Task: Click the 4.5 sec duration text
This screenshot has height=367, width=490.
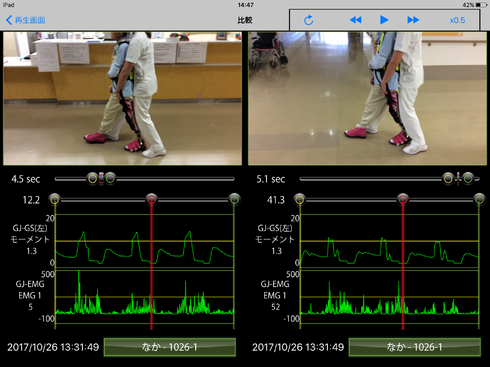Action: (x=26, y=179)
